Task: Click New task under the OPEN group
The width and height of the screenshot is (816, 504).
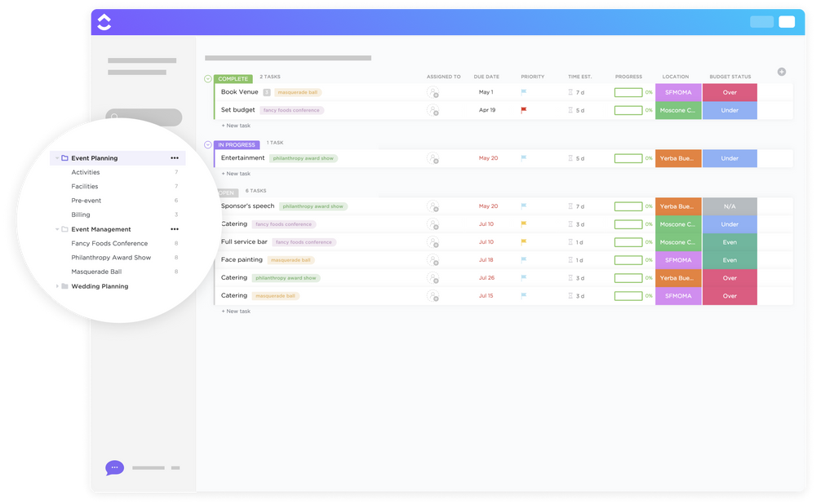Action: click(x=236, y=311)
